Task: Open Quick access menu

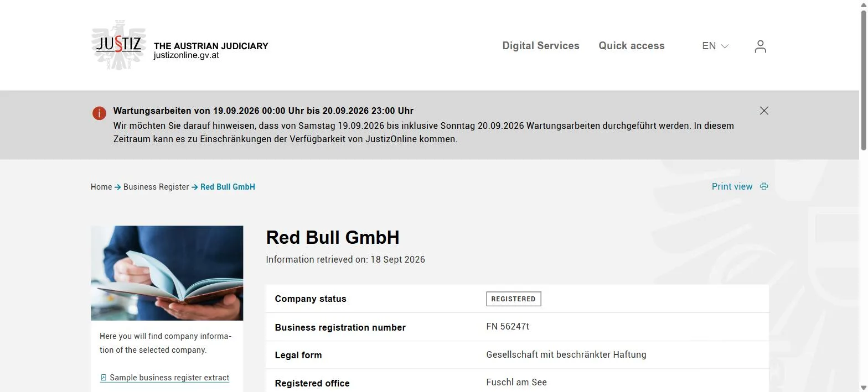Action: point(632,46)
